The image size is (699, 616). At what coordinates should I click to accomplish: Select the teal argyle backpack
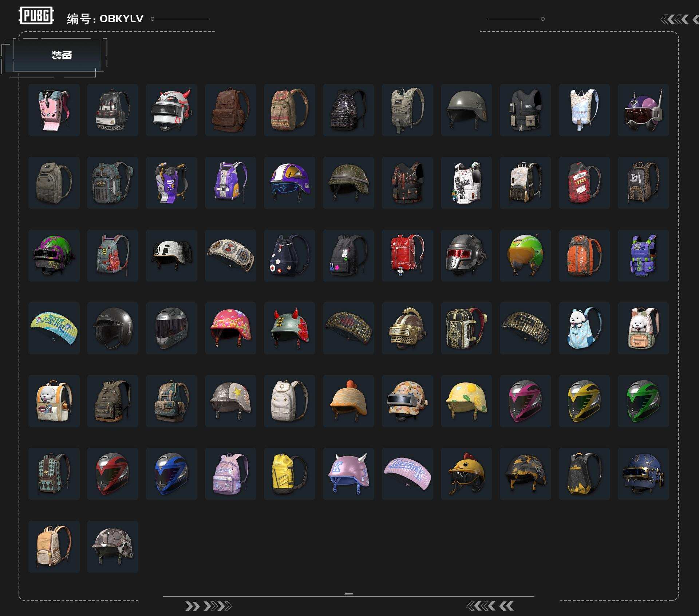54,474
